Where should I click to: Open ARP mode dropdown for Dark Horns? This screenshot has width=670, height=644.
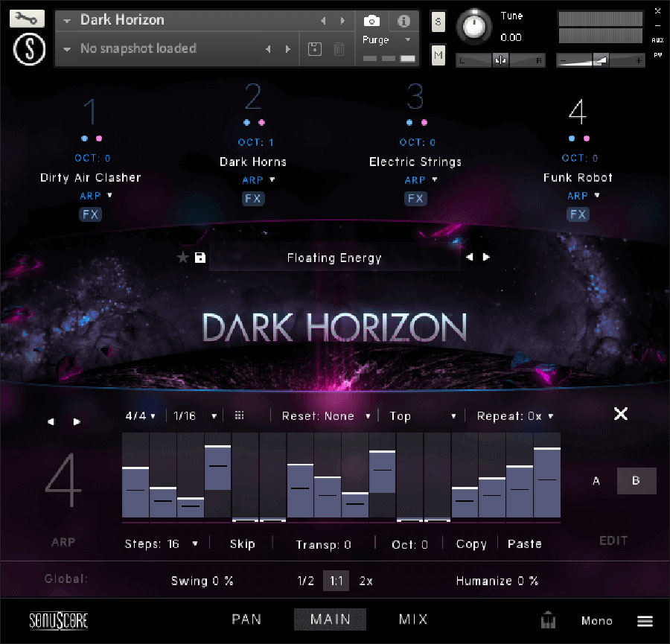click(x=272, y=179)
